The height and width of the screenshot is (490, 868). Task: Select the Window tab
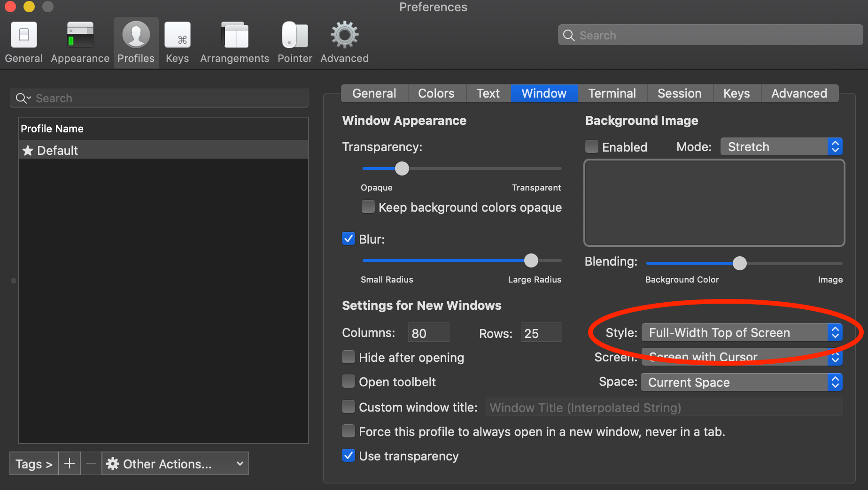click(544, 93)
